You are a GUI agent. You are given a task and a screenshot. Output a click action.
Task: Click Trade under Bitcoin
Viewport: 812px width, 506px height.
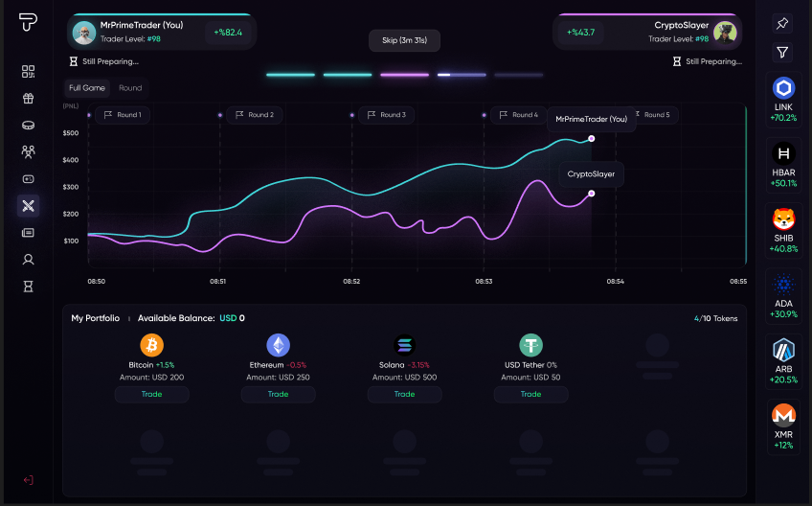coord(151,394)
